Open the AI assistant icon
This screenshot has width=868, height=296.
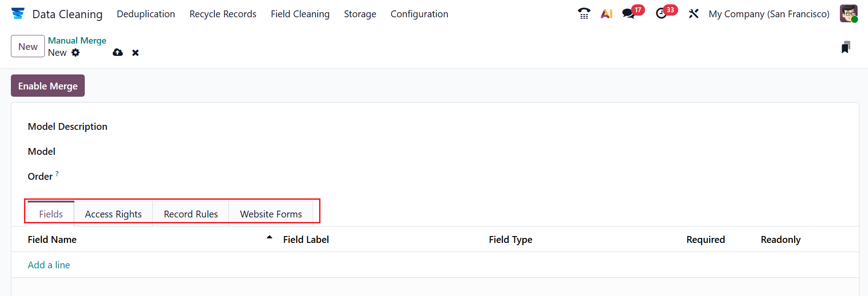pos(606,14)
